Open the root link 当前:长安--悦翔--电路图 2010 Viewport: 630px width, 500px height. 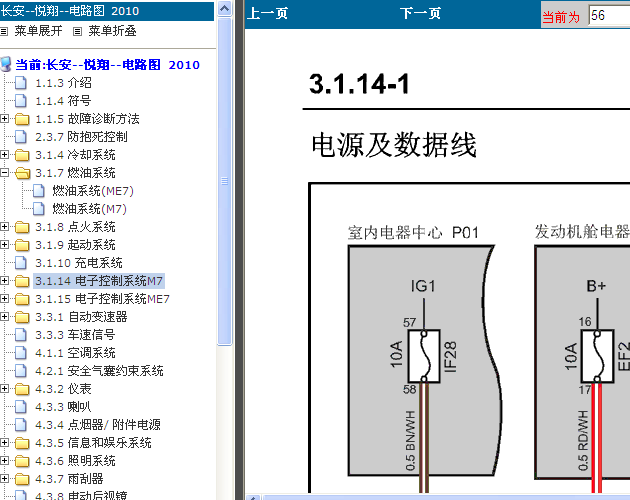click(x=108, y=65)
